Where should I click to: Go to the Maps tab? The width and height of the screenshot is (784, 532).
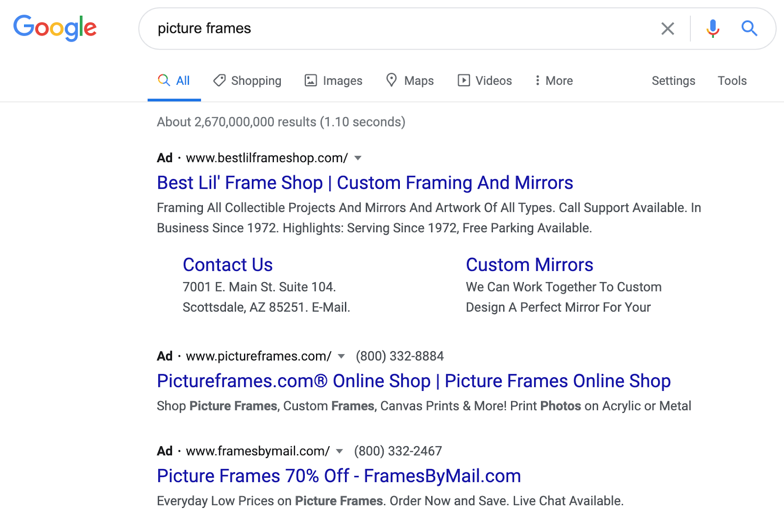(x=410, y=81)
